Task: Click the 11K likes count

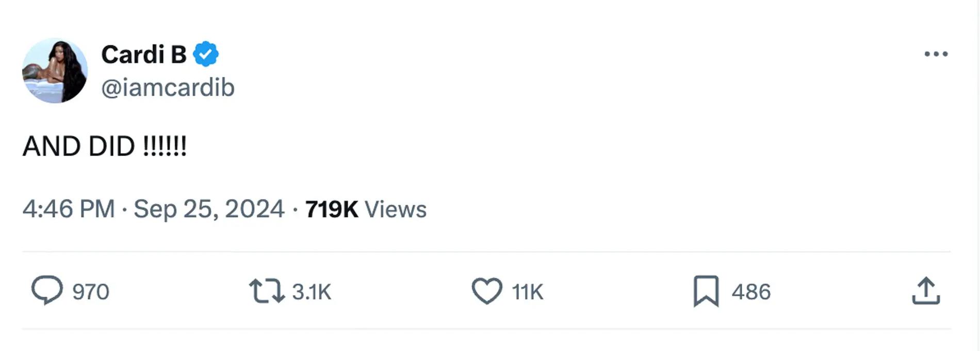Action: tap(528, 292)
